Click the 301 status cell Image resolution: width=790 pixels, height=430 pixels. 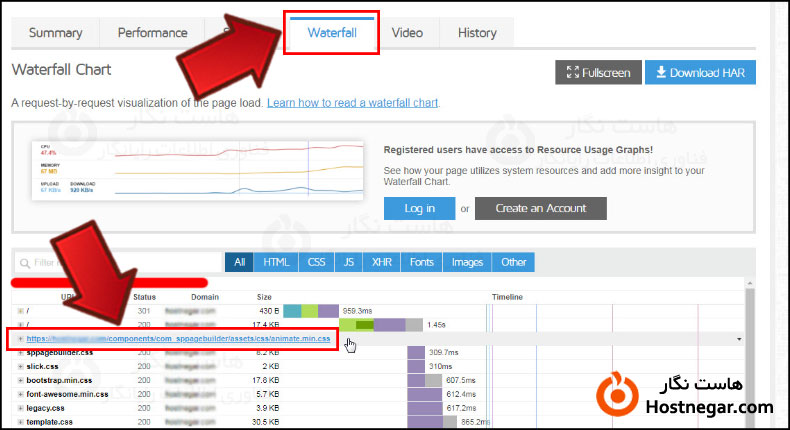tap(144, 311)
